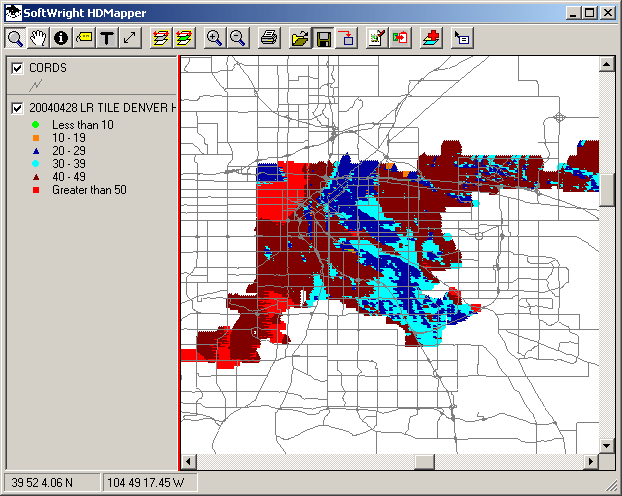Print the map with printer icon
Image resolution: width=622 pixels, height=496 pixels.
pos(269,38)
